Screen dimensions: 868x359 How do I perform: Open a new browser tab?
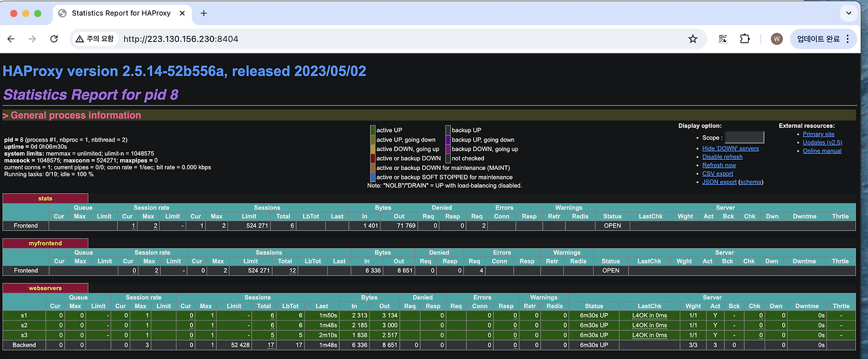pyautogui.click(x=203, y=13)
